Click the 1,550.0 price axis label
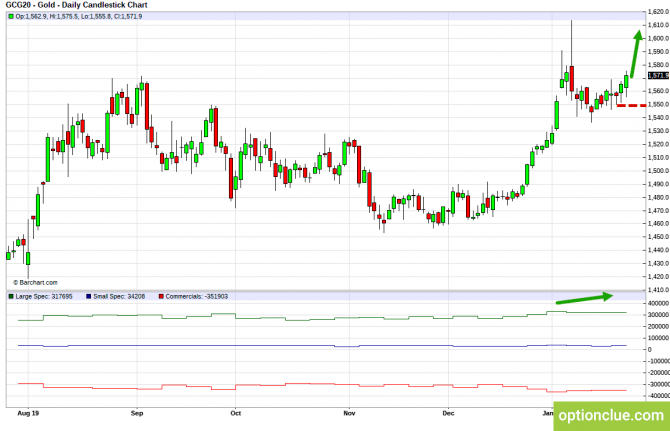 pyautogui.click(x=658, y=104)
